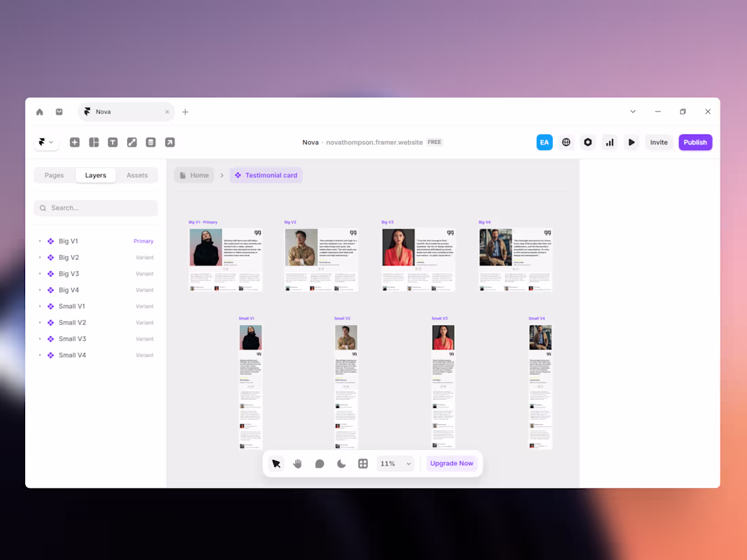
Task: Toggle dark mode moon icon
Action: point(341,464)
